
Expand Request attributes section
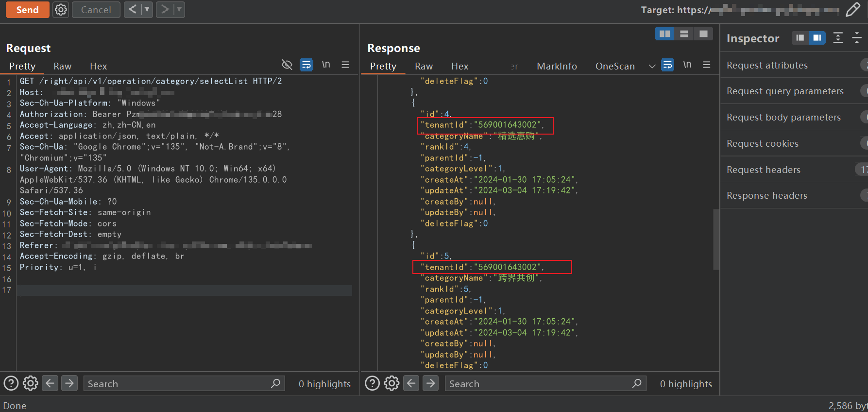794,65
